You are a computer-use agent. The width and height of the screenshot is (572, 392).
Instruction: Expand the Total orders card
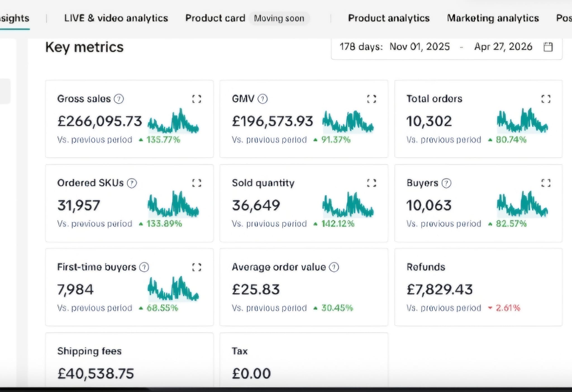tap(546, 99)
